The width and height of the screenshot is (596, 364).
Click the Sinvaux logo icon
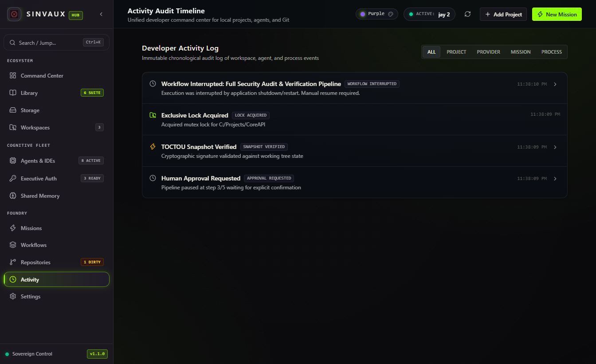click(x=14, y=14)
